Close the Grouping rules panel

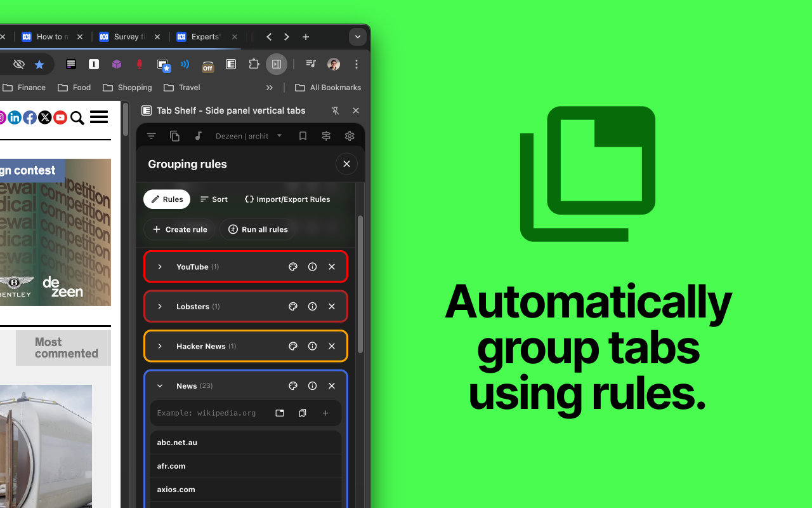tap(346, 164)
